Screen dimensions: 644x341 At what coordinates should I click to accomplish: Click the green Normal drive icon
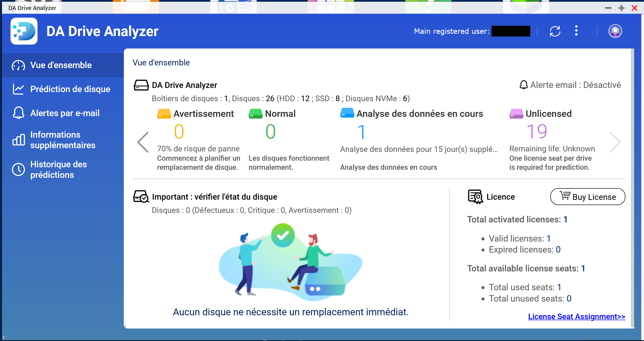pyautogui.click(x=255, y=113)
